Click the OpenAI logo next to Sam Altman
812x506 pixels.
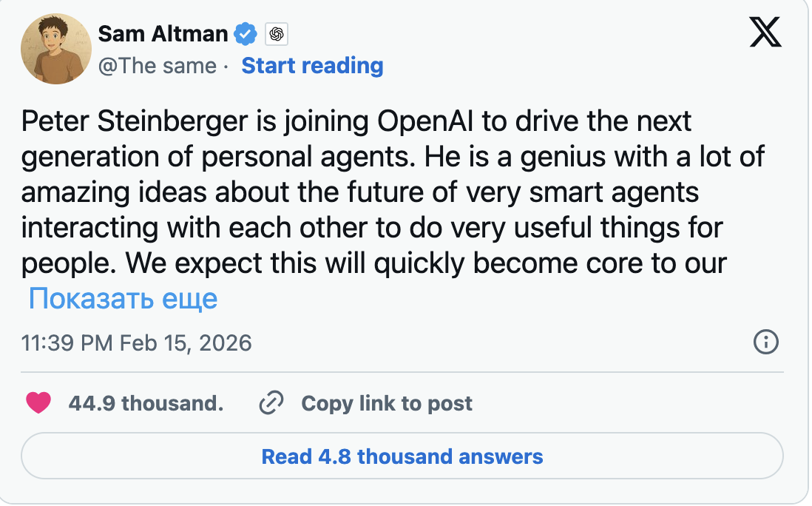tap(276, 34)
